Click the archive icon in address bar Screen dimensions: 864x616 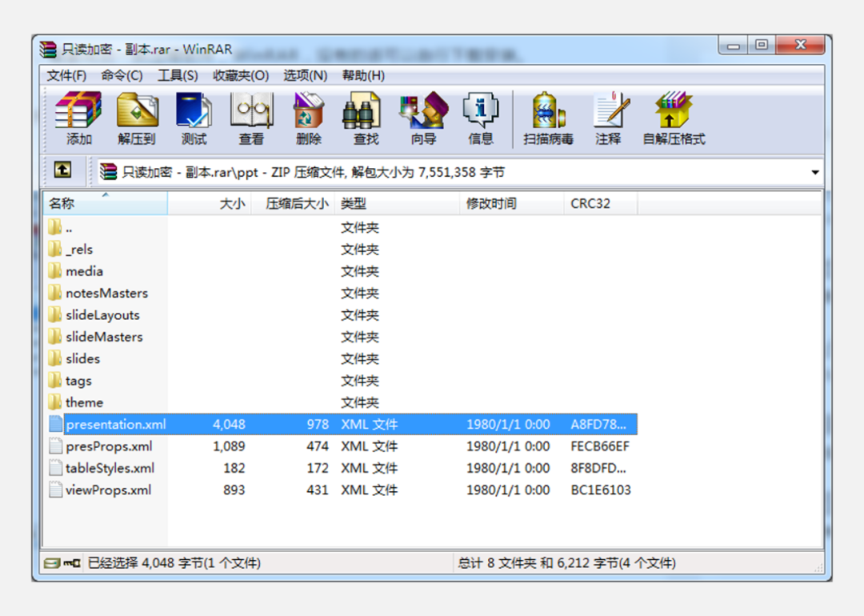(108, 172)
